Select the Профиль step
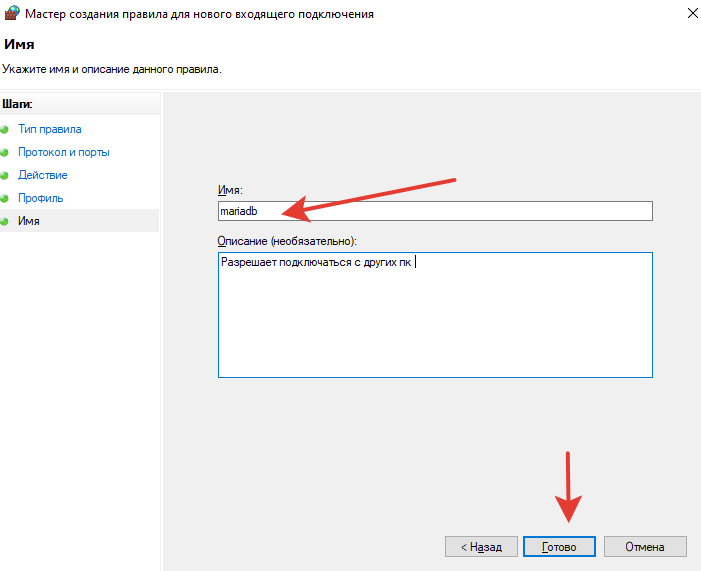The width and height of the screenshot is (701, 571). [x=41, y=199]
